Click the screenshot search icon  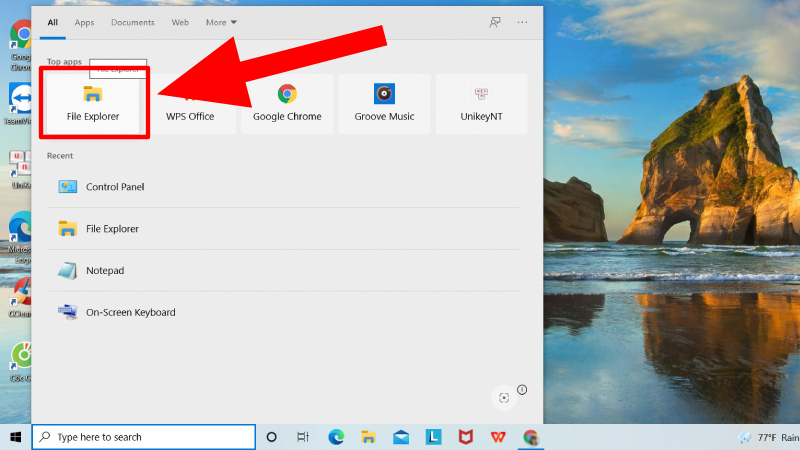(504, 398)
